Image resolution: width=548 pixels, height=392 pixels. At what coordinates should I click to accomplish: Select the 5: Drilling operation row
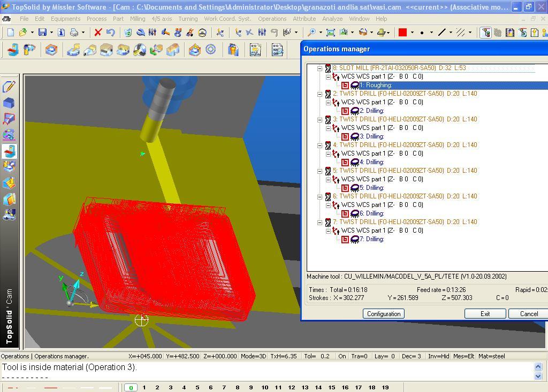[372, 188]
